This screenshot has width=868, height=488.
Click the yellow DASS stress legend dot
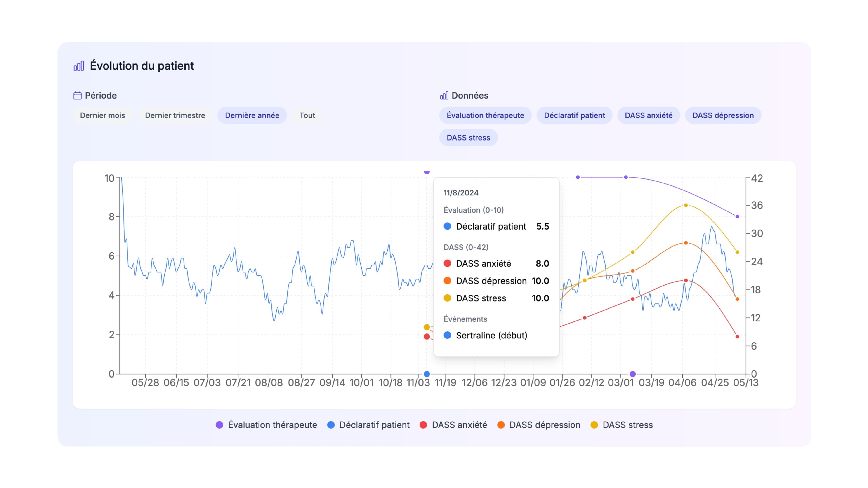click(x=594, y=425)
